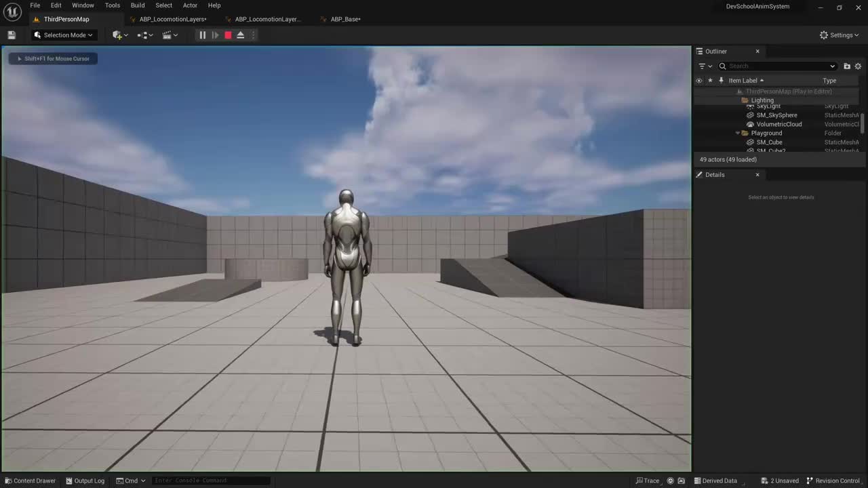Screen dimensions: 868x488
Task: Open the Selection Mode dropdown
Action: click(64, 35)
